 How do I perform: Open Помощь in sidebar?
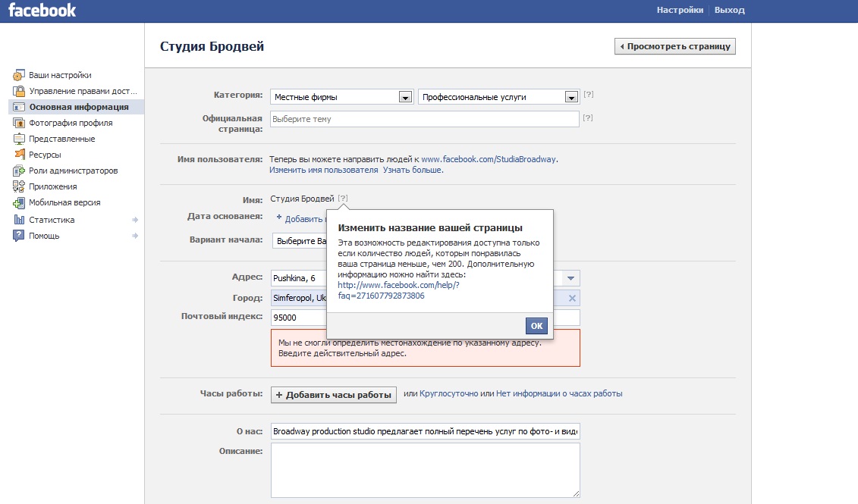[44, 236]
